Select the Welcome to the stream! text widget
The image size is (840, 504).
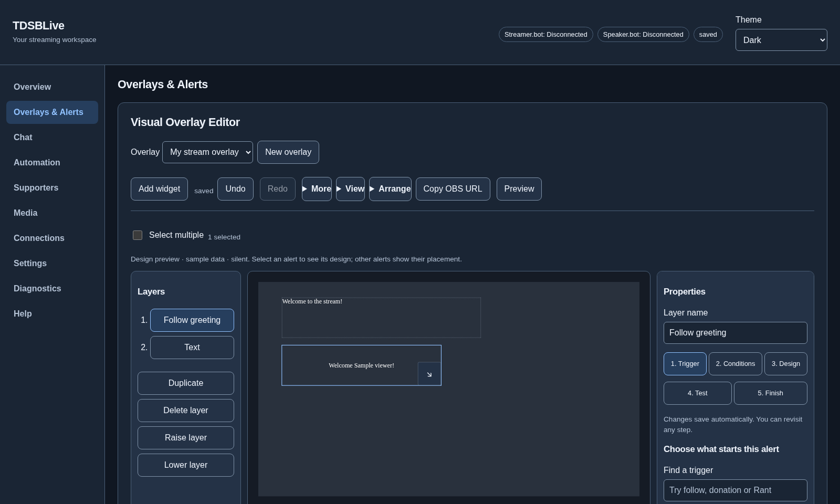pyautogui.click(x=381, y=318)
